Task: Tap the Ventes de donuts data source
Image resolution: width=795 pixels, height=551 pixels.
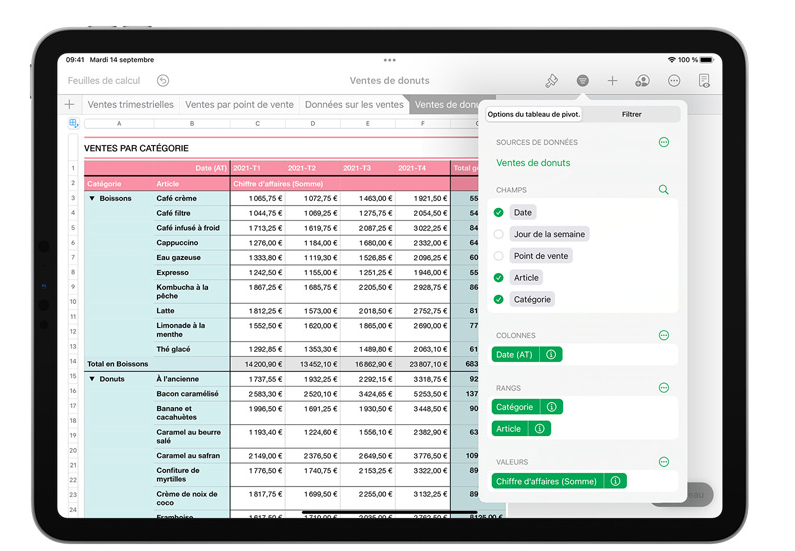Action: click(533, 162)
